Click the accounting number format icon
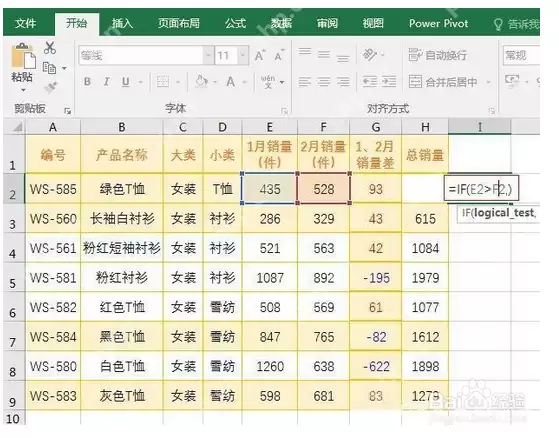This screenshot has height=438, width=559. (x=512, y=81)
